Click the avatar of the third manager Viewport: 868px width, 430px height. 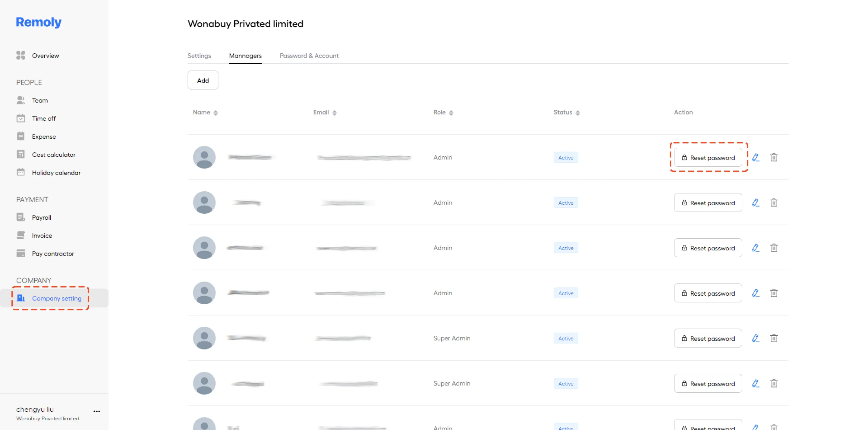click(204, 248)
